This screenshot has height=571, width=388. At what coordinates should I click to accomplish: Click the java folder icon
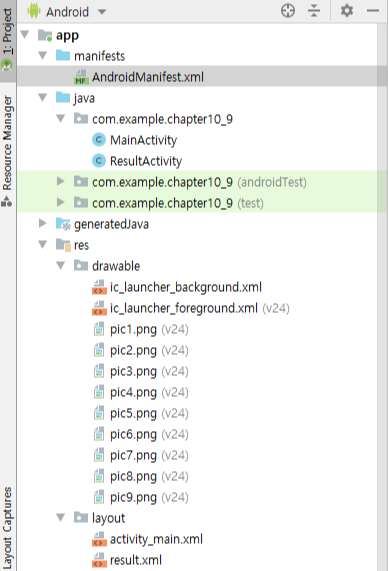point(63,98)
